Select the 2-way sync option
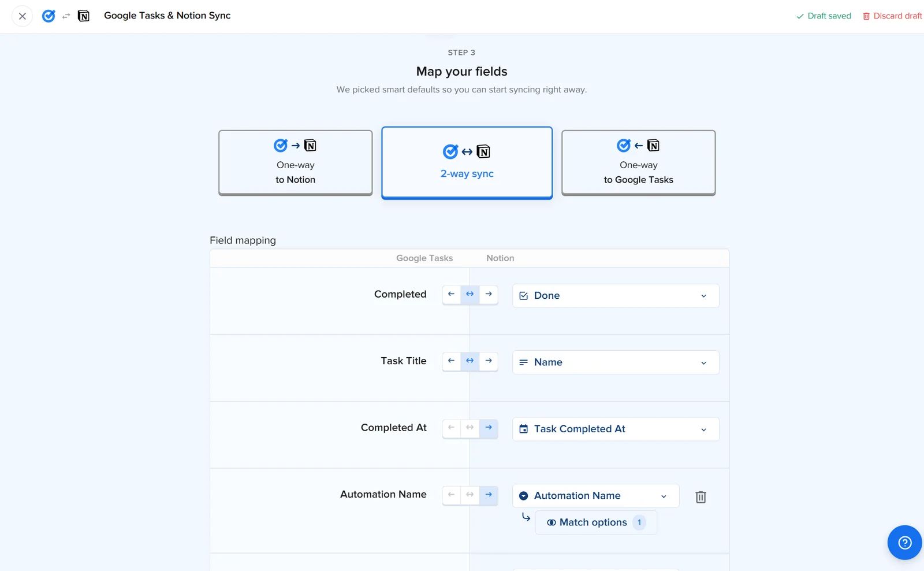The width and height of the screenshot is (924, 571). (x=467, y=162)
